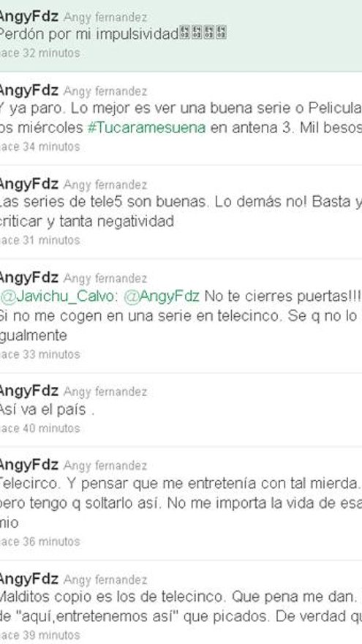Select AngyFdz username on 'Así va el país' tweet
The width and height of the screenshot is (362, 644).
pyautogui.click(x=29, y=391)
